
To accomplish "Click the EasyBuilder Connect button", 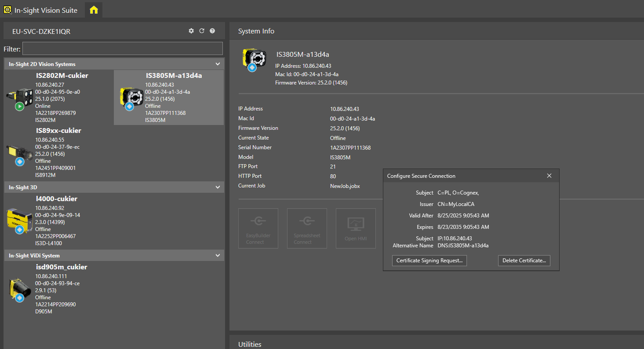I will [258, 228].
